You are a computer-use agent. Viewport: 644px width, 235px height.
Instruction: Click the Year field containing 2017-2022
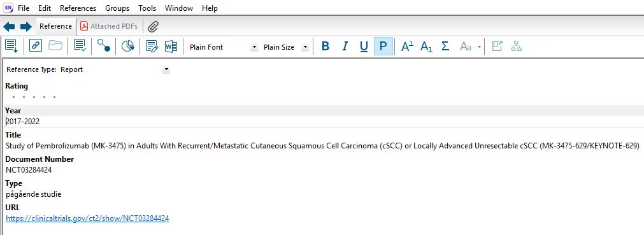(x=322, y=122)
